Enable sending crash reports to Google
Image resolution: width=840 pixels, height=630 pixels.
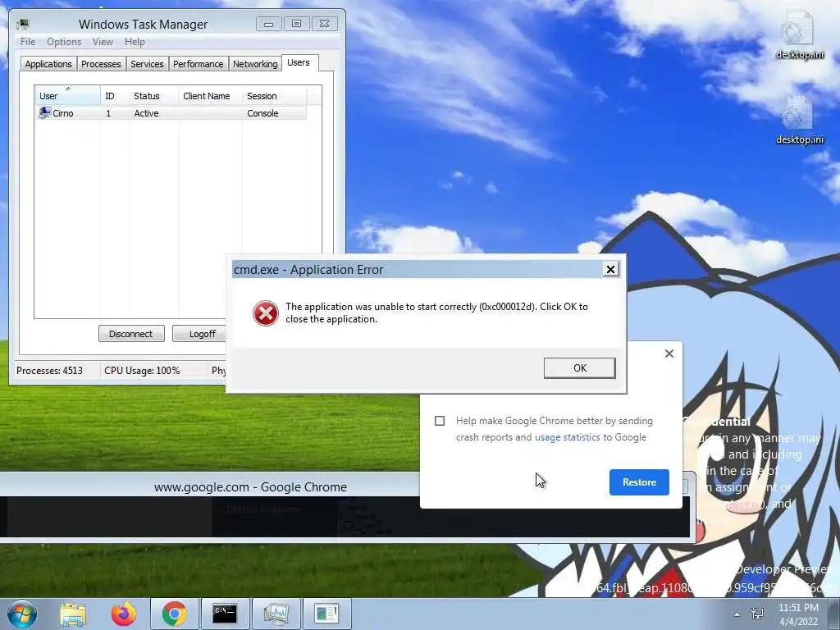click(x=440, y=421)
